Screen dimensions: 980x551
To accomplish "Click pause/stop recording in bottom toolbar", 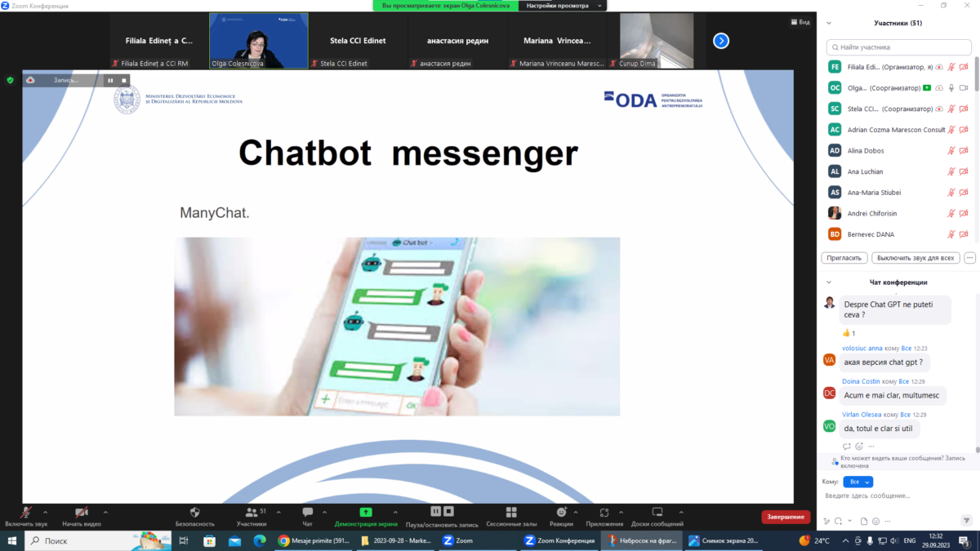I will (442, 511).
